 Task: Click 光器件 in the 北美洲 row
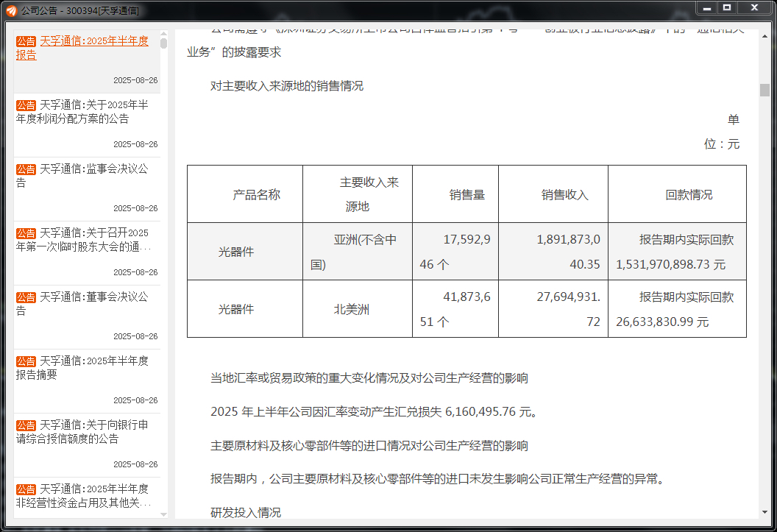[x=245, y=309]
